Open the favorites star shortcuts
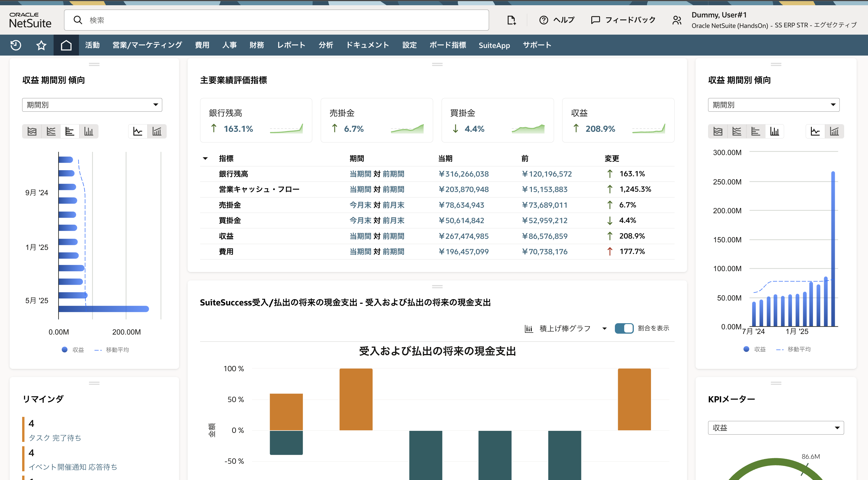Screen dimensions: 868x480 tap(41, 45)
